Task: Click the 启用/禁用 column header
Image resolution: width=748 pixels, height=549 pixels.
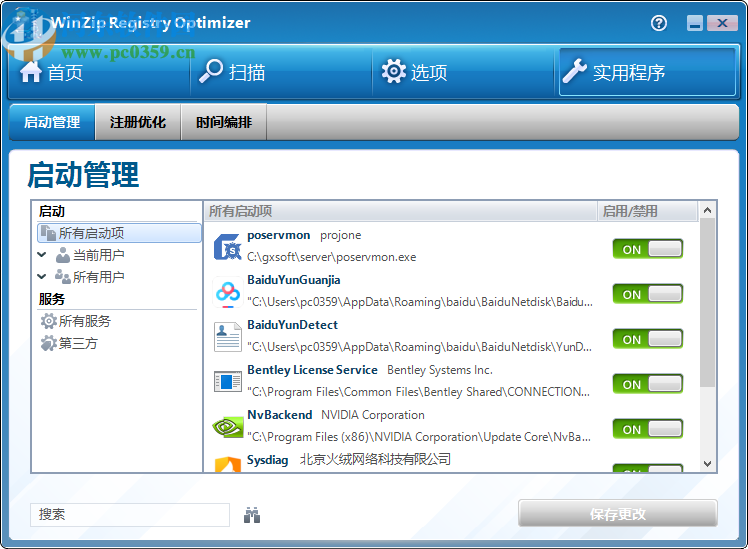Action: tap(647, 211)
